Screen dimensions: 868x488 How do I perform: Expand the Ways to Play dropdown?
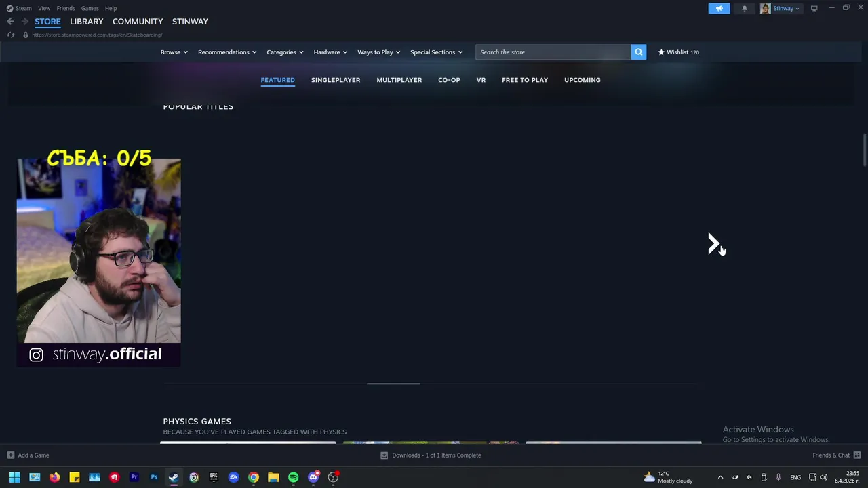click(379, 52)
